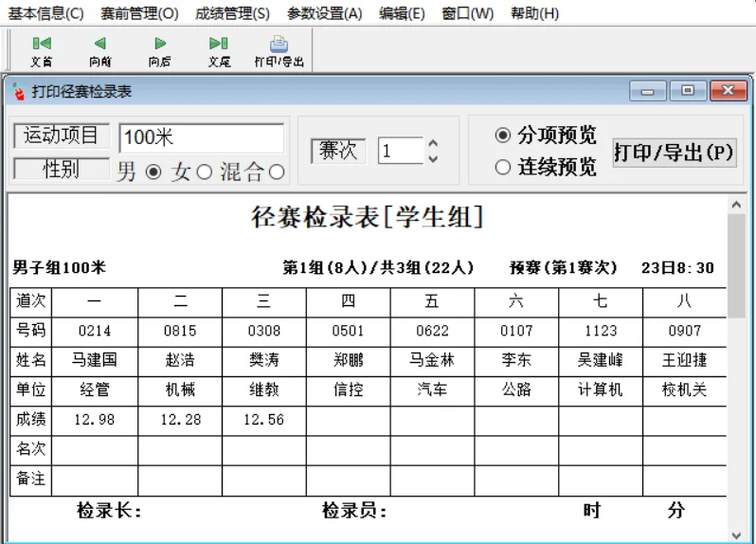
Task: Click athlete name 李东
Action: click(x=516, y=360)
